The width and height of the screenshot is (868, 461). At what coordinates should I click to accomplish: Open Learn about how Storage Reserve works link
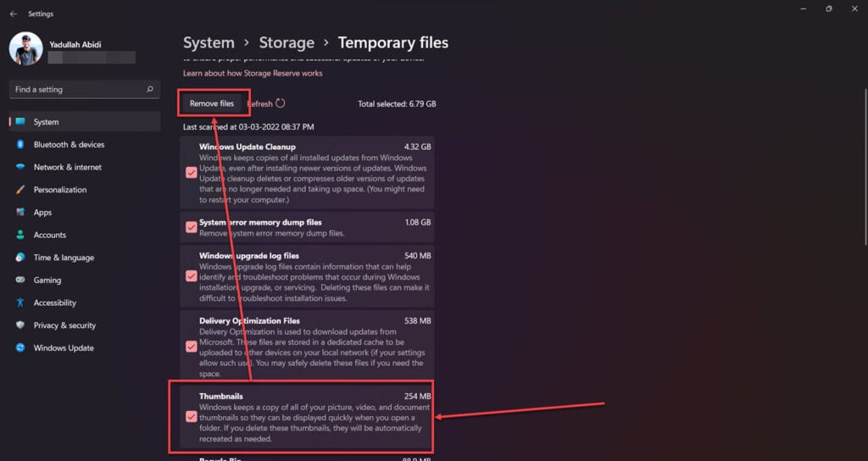point(253,73)
